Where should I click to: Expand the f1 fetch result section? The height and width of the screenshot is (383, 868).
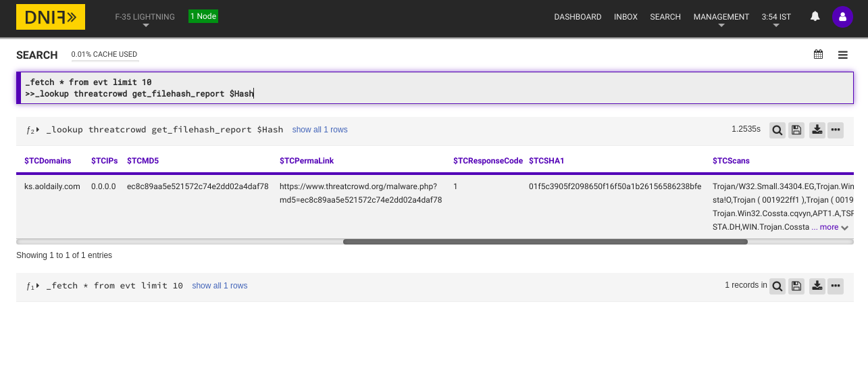point(32,286)
